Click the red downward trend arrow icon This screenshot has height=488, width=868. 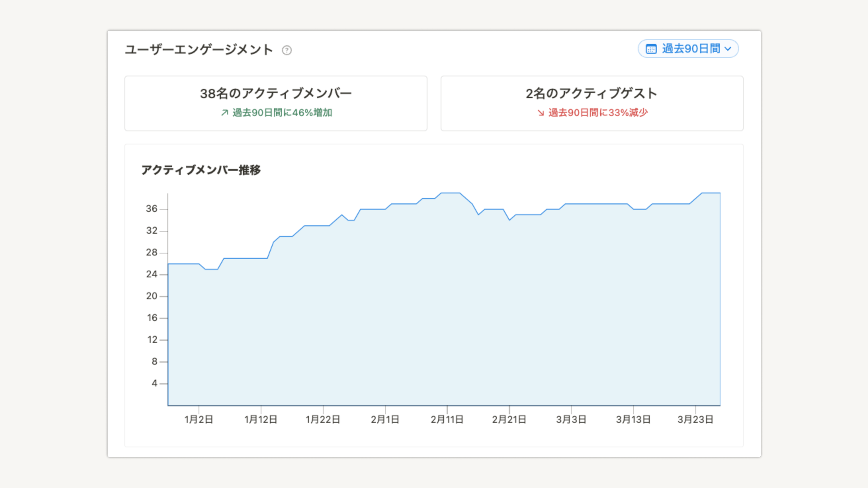click(x=541, y=112)
